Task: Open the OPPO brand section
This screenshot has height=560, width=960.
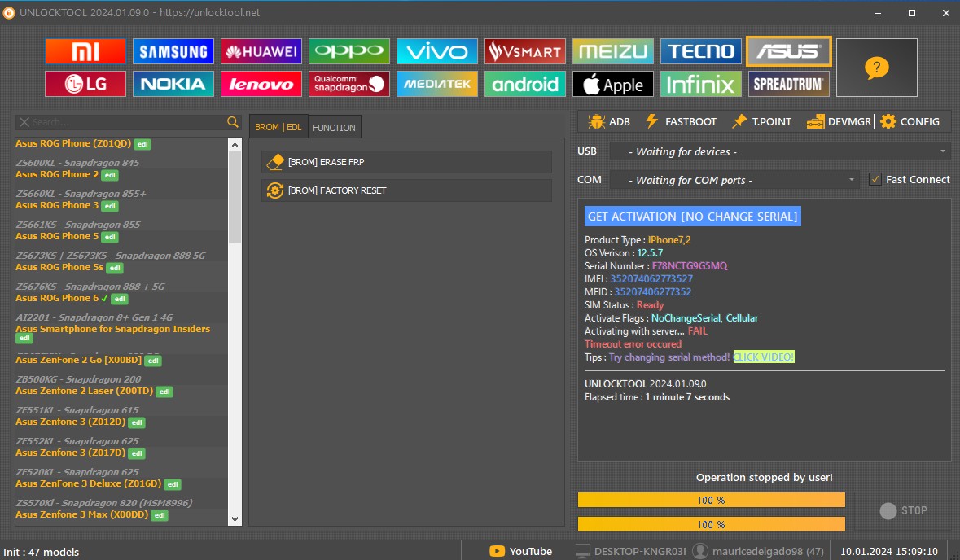Action: pyautogui.click(x=349, y=51)
